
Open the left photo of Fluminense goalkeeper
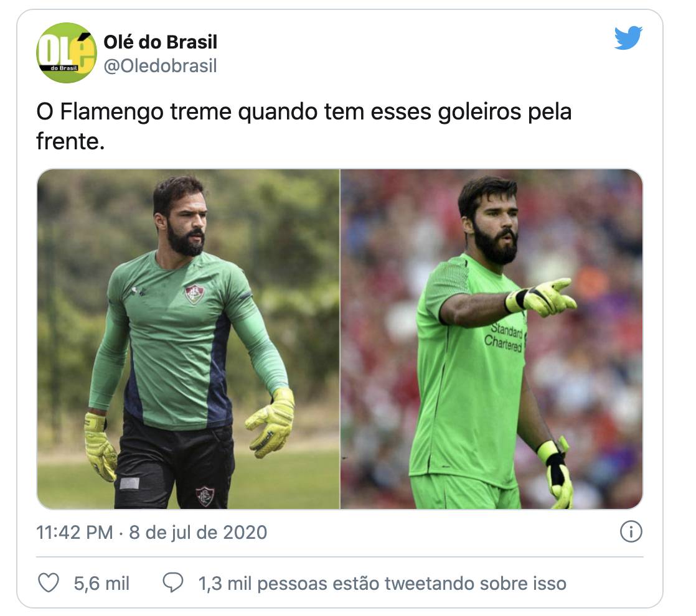point(188,338)
